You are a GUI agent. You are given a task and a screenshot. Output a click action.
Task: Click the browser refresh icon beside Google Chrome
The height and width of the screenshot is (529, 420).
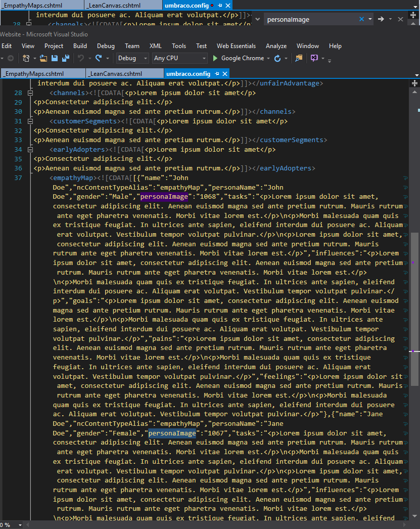point(277,58)
